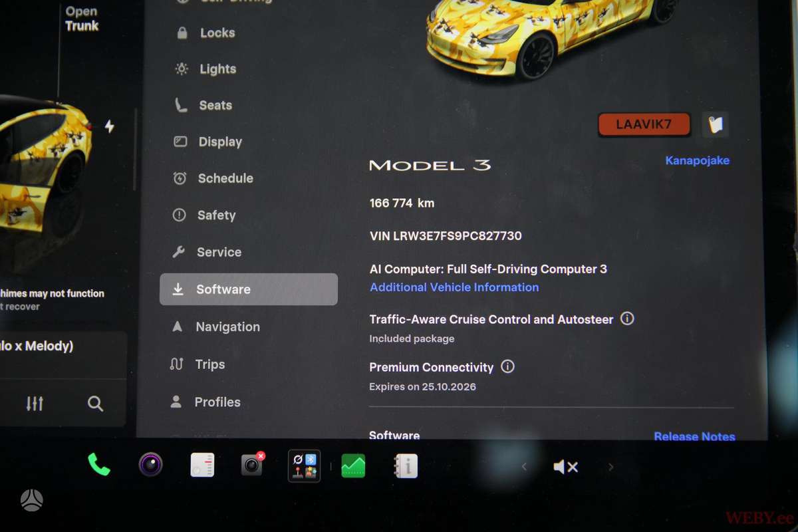Open the Lights settings menu

[x=217, y=69]
